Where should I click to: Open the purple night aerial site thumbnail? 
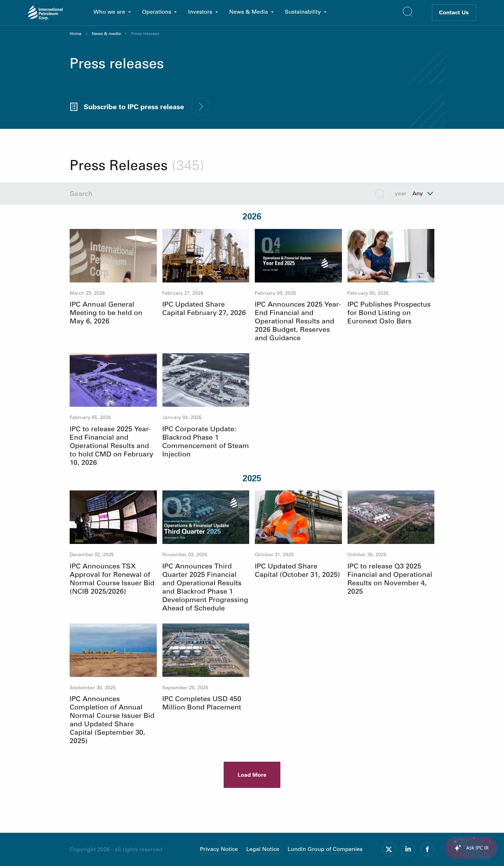(113, 380)
